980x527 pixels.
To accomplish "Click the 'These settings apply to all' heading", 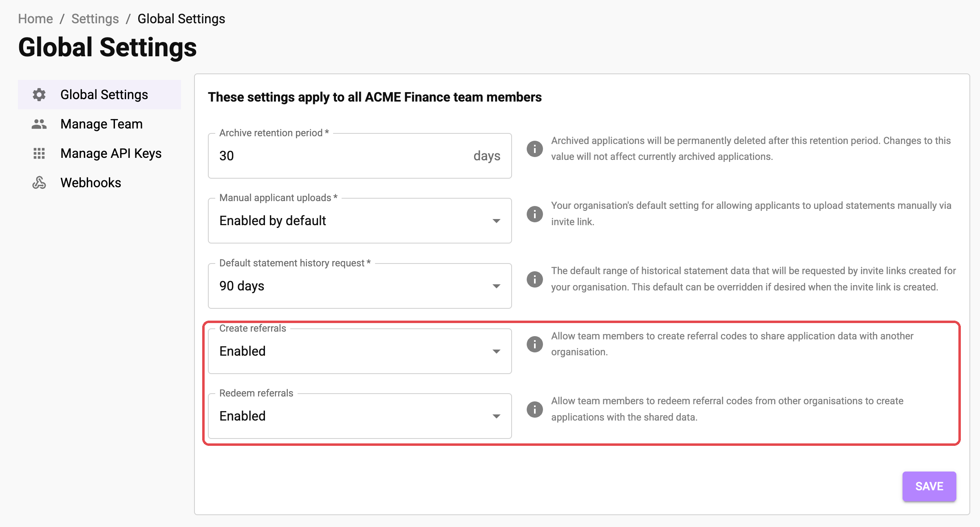I will click(375, 97).
